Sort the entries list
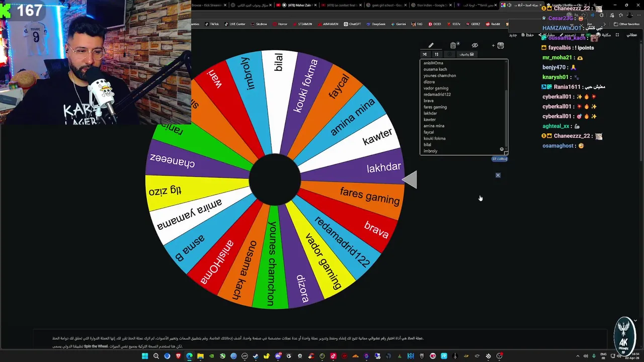 (437, 54)
